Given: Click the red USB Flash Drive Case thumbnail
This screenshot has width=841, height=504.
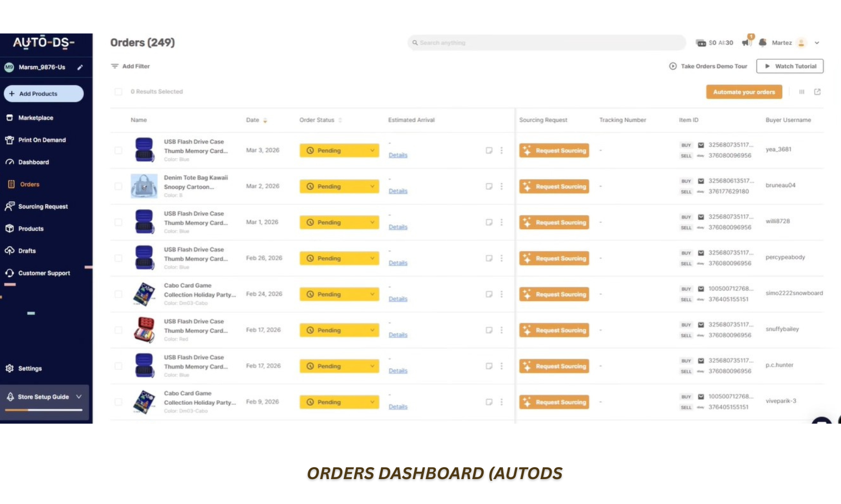Looking at the screenshot, I should point(144,330).
